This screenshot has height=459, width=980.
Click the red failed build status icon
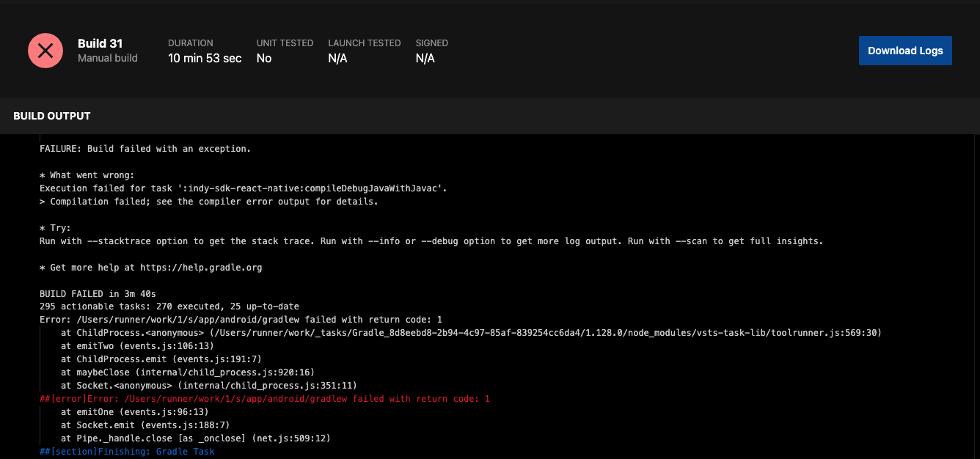point(45,51)
